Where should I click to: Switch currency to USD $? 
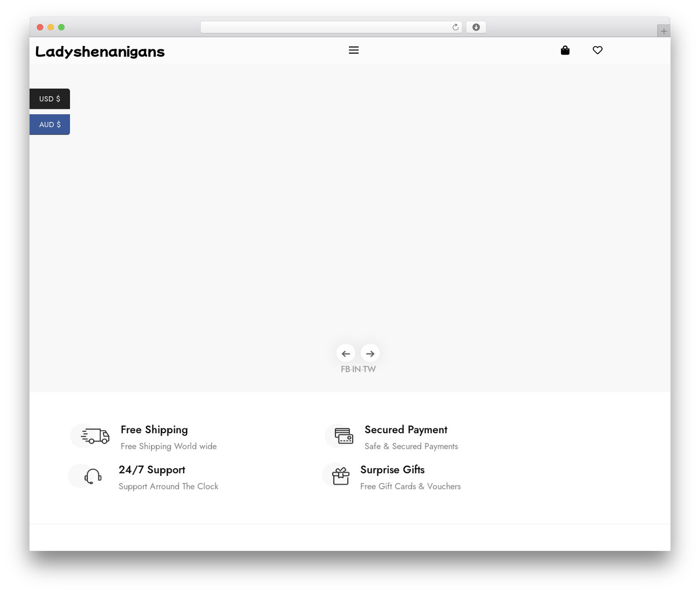click(x=50, y=99)
